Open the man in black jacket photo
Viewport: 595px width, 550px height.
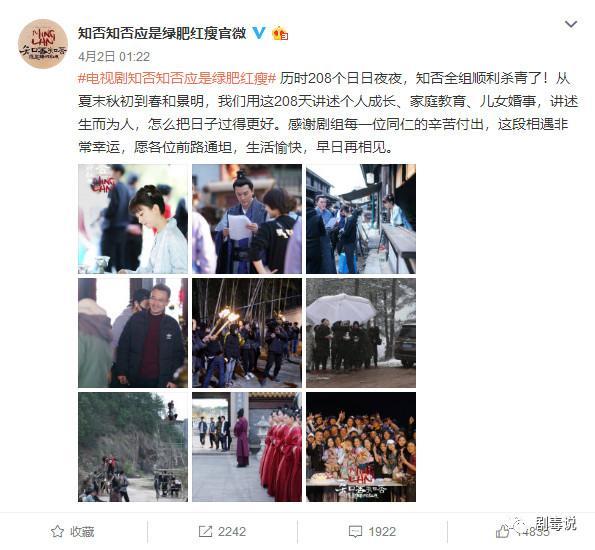click(133, 333)
